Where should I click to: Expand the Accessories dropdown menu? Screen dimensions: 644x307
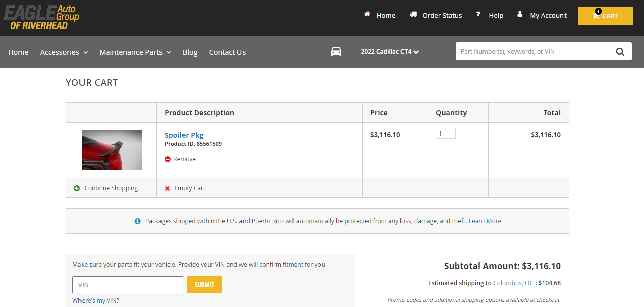[x=64, y=52]
